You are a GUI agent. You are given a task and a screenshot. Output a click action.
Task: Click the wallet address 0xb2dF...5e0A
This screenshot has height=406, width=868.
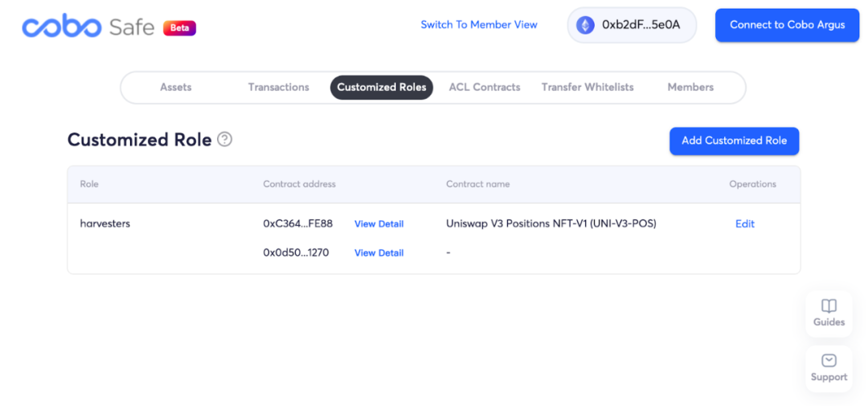641,25
